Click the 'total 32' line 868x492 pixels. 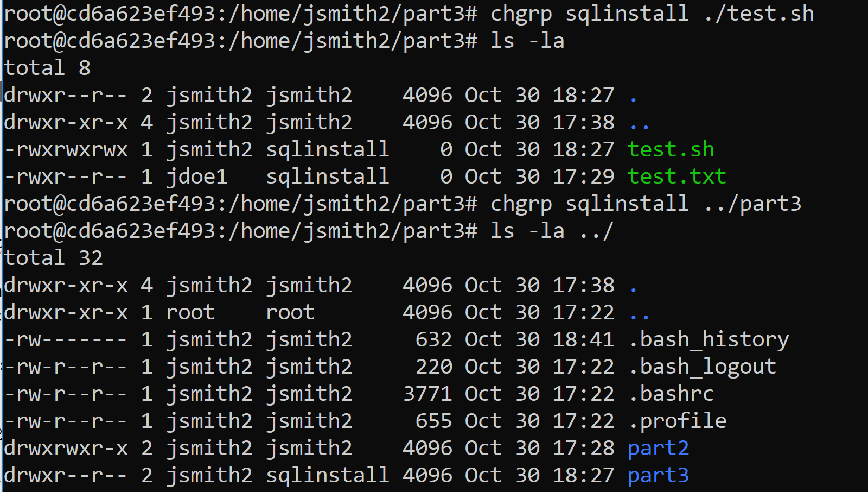pos(53,258)
